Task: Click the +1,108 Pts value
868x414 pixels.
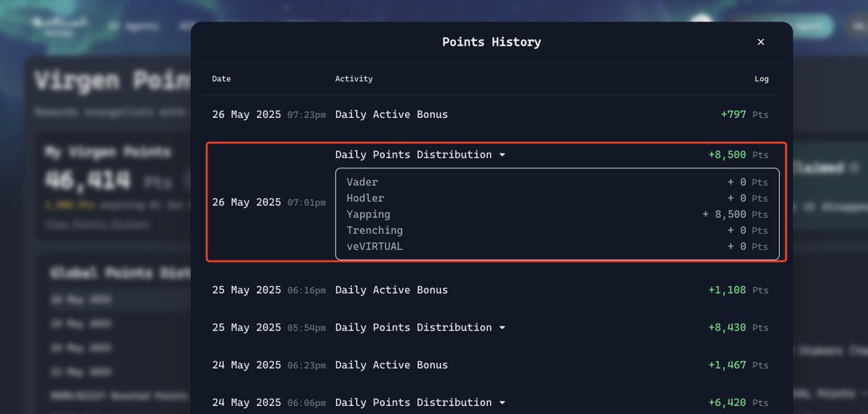Action: (739, 290)
